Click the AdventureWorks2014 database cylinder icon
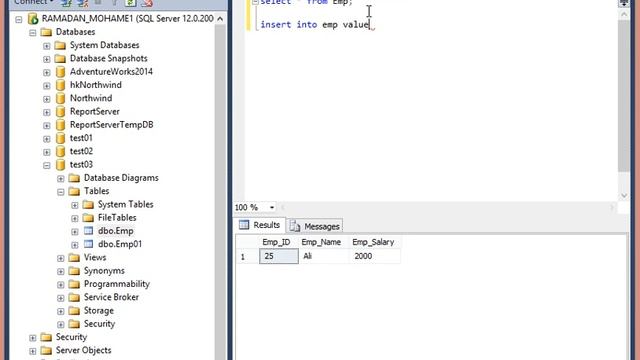 (60, 72)
